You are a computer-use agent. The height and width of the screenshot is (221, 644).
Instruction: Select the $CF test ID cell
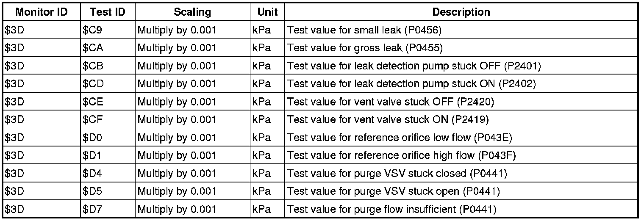[x=93, y=120]
